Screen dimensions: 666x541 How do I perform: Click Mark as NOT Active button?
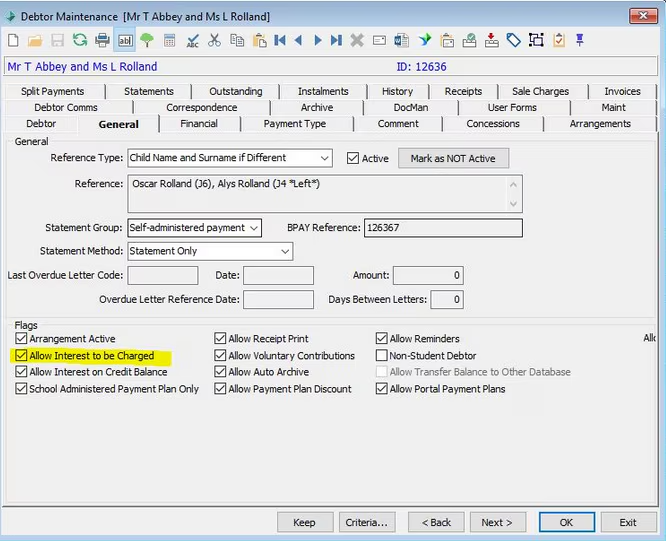(453, 158)
